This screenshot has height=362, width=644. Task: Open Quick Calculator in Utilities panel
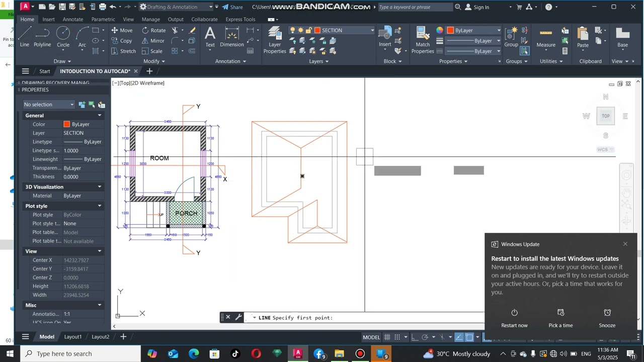565,51
